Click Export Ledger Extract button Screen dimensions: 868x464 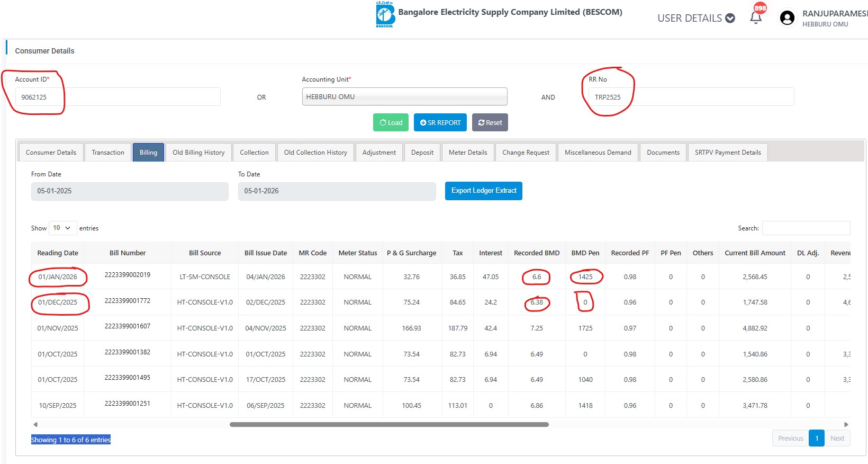484,191
